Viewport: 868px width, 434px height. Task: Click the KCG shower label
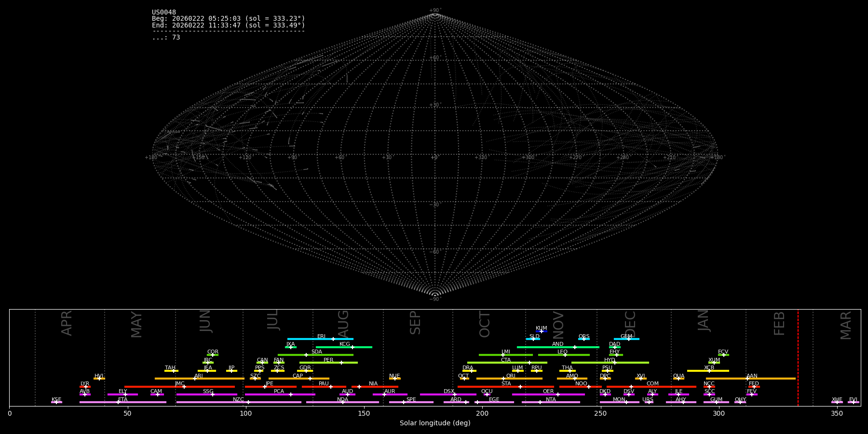[345, 344]
